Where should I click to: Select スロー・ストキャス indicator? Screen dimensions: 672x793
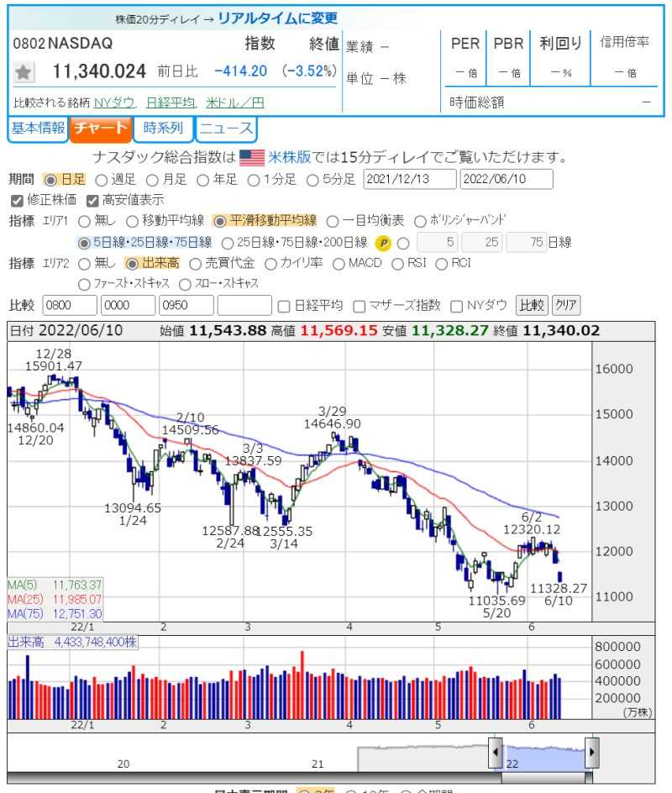pyautogui.click(x=185, y=285)
